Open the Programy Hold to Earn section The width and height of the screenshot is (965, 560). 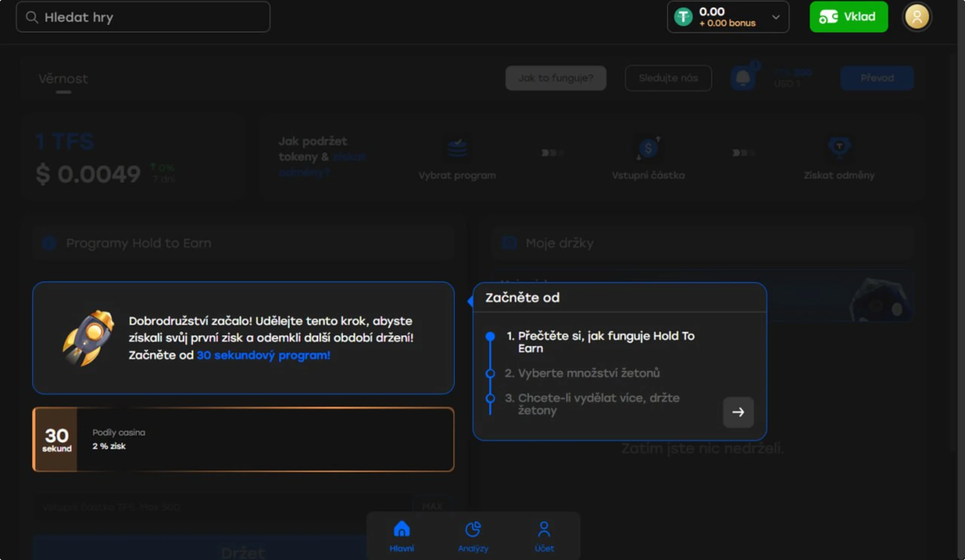click(x=139, y=243)
